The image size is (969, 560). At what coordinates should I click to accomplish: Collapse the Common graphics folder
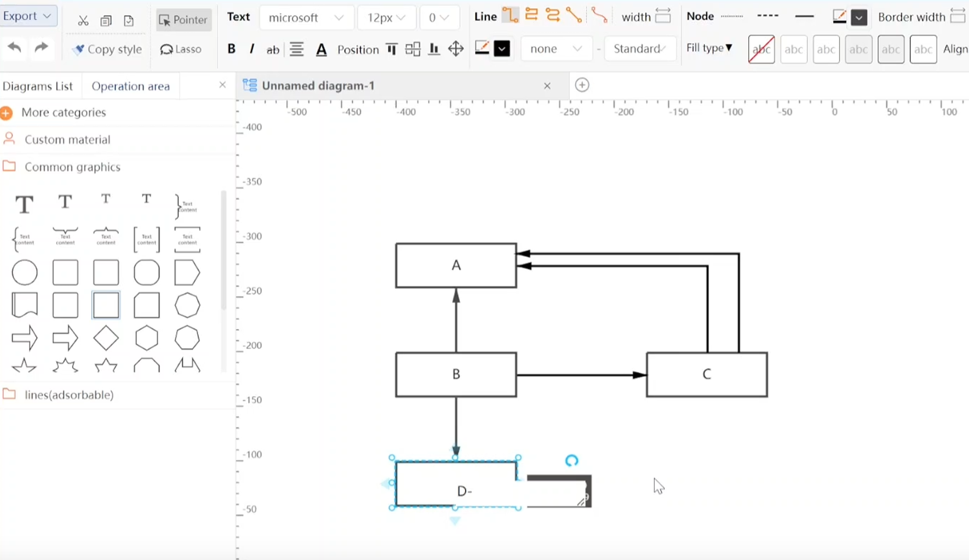coord(72,167)
